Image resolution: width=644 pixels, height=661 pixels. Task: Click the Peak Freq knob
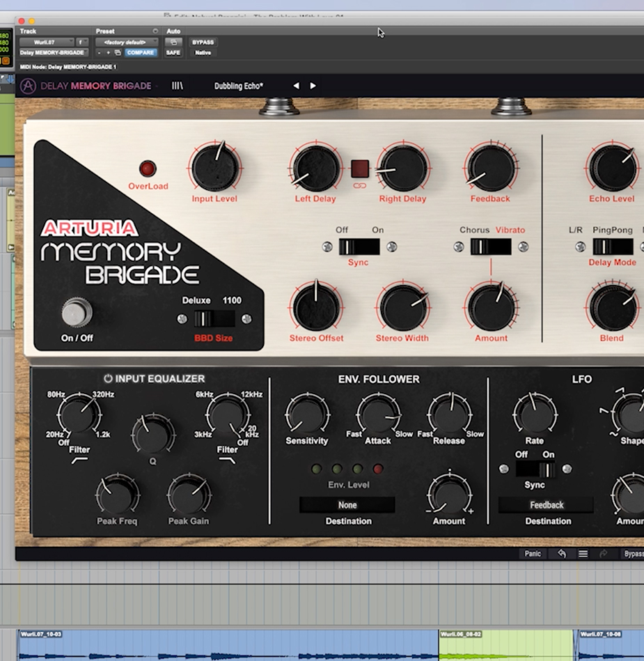point(118,495)
